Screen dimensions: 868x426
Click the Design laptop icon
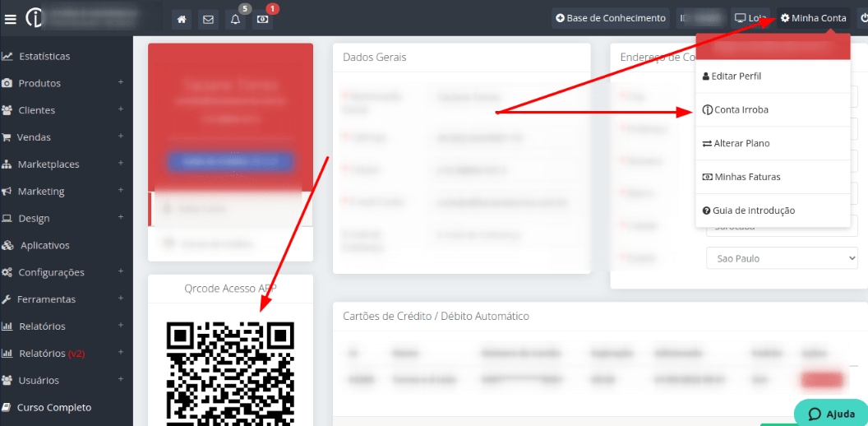(7, 218)
